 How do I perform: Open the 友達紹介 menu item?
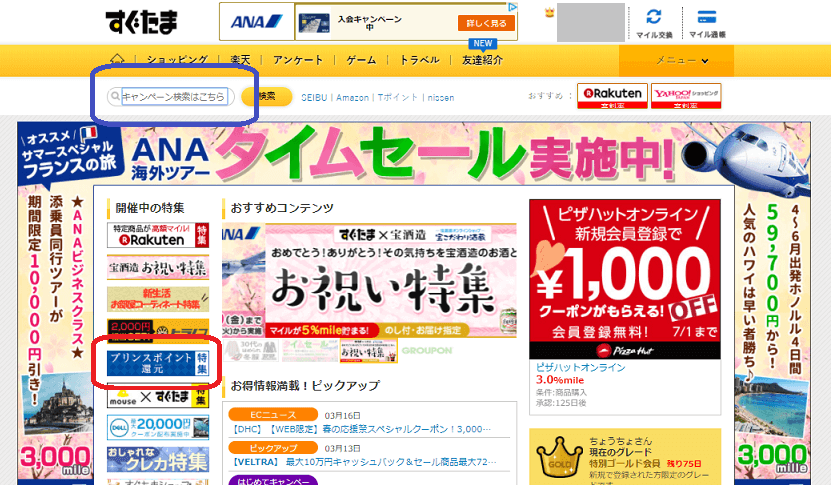coord(482,60)
